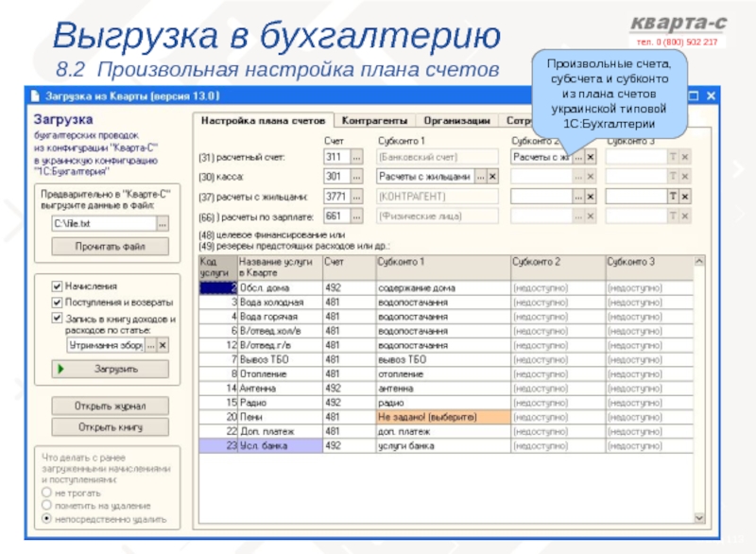Screen dimensions: 756x554
Task: Clear Субконто 3 in расчеты с жильцами row
Action: click(x=684, y=197)
